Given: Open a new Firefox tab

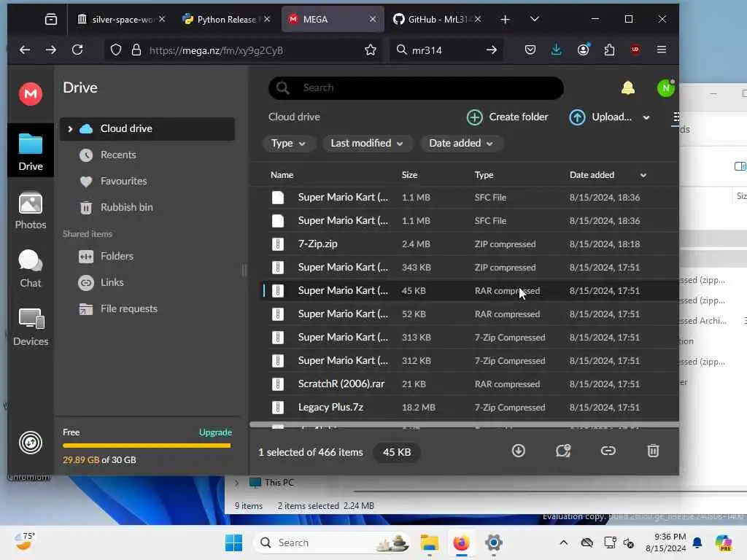Looking at the screenshot, I should coord(505,19).
